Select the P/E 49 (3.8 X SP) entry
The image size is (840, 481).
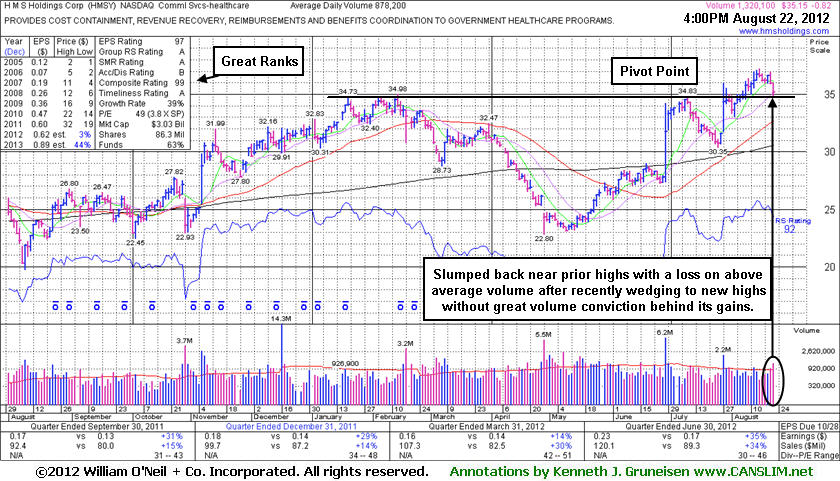point(141,114)
